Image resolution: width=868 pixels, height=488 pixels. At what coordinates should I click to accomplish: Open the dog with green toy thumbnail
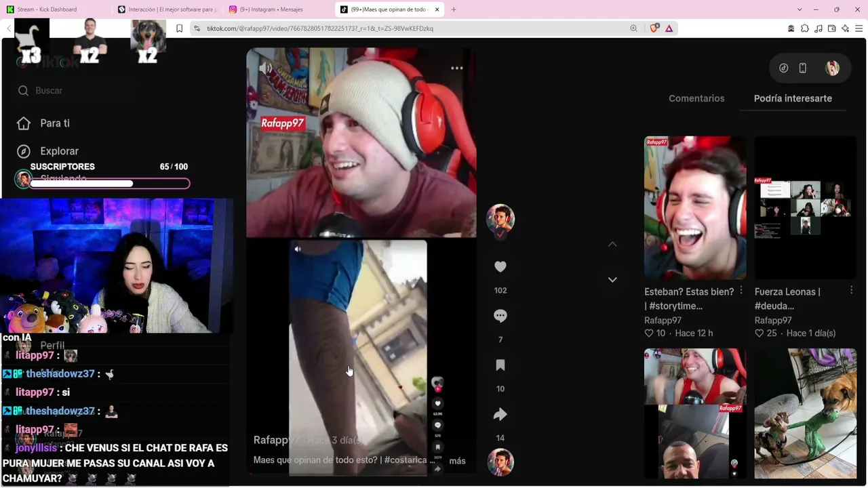[x=806, y=413]
